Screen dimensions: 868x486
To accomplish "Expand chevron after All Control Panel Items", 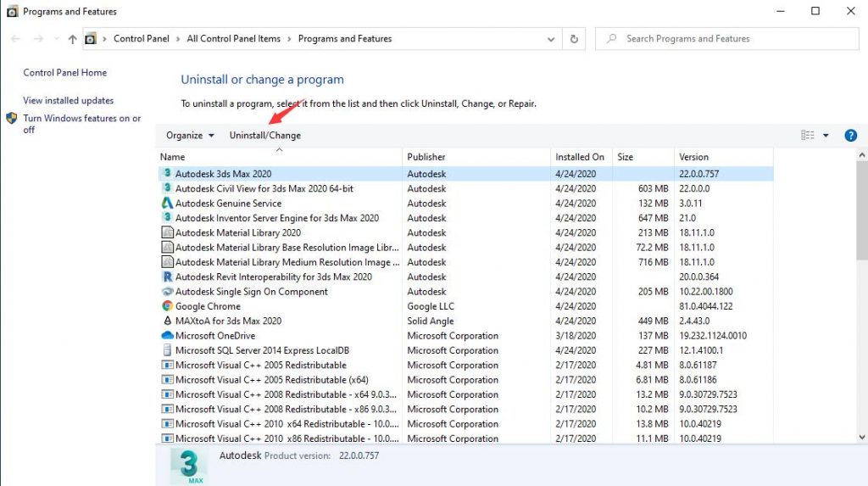I will pyautogui.click(x=290, y=39).
